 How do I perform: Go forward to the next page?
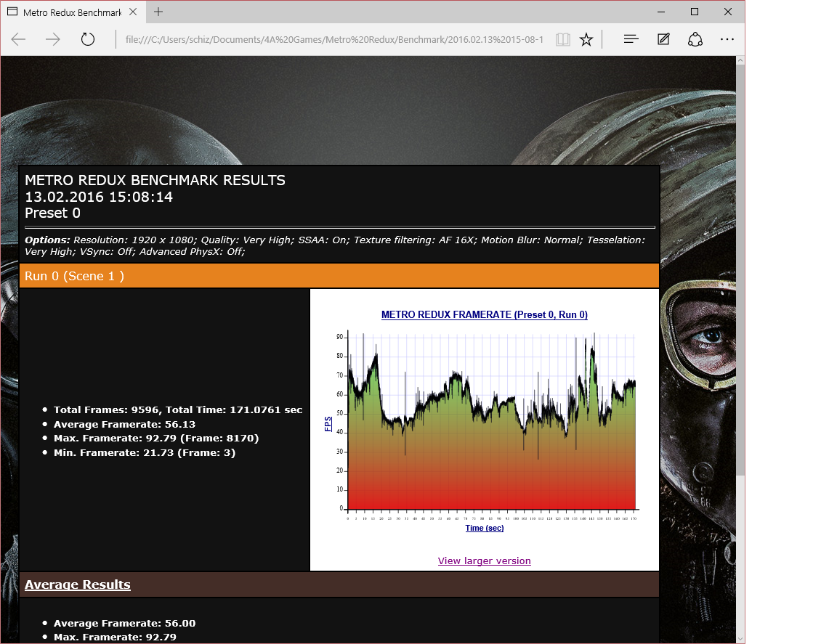53,39
